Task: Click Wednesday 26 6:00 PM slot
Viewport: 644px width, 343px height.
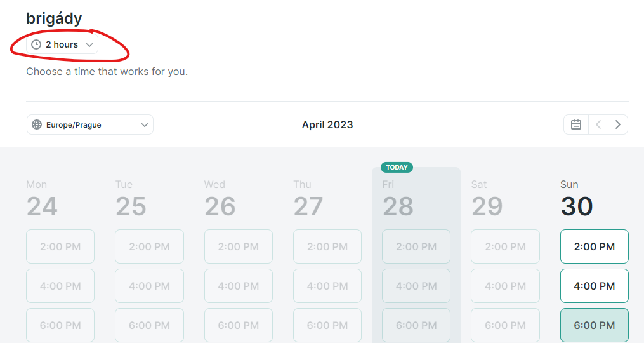Action: point(238,325)
